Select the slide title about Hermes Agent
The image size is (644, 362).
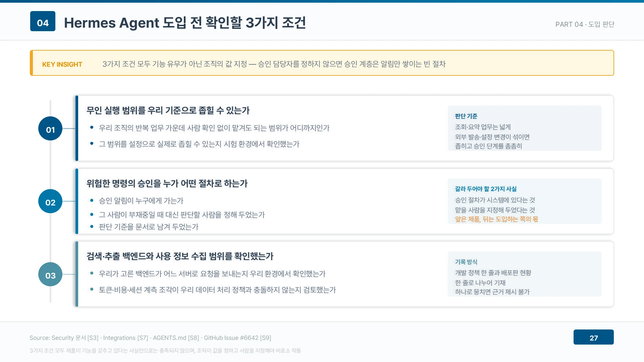click(185, 23)
